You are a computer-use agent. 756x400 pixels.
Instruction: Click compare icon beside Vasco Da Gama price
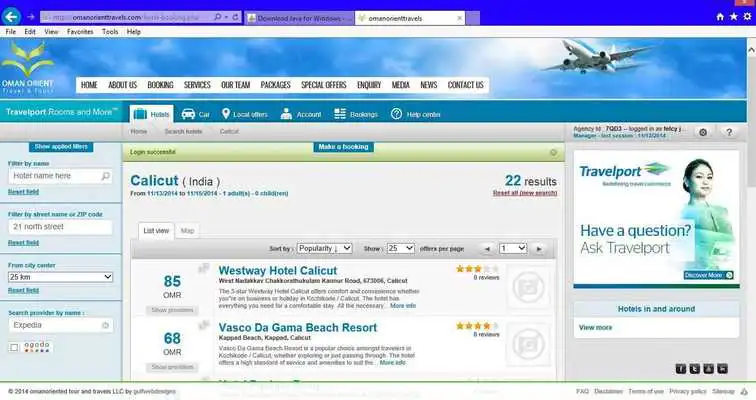(x=204, y=326)
